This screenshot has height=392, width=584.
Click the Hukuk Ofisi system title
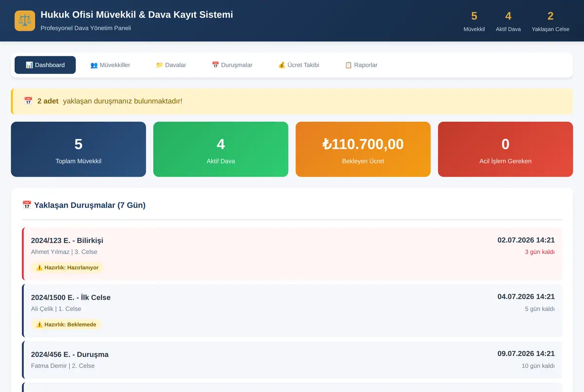(137, 15)
